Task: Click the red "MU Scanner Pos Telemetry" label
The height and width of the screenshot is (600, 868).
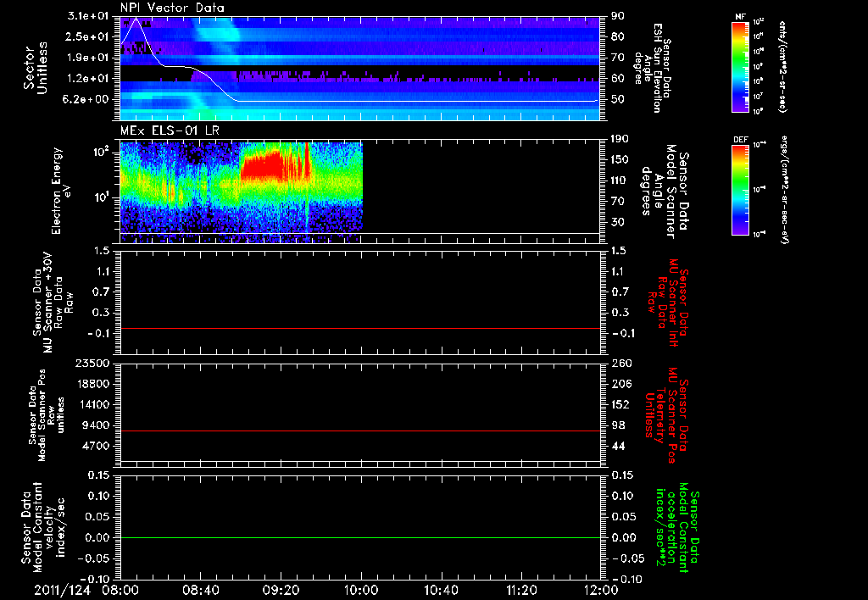Action: [x=666, y=415]
